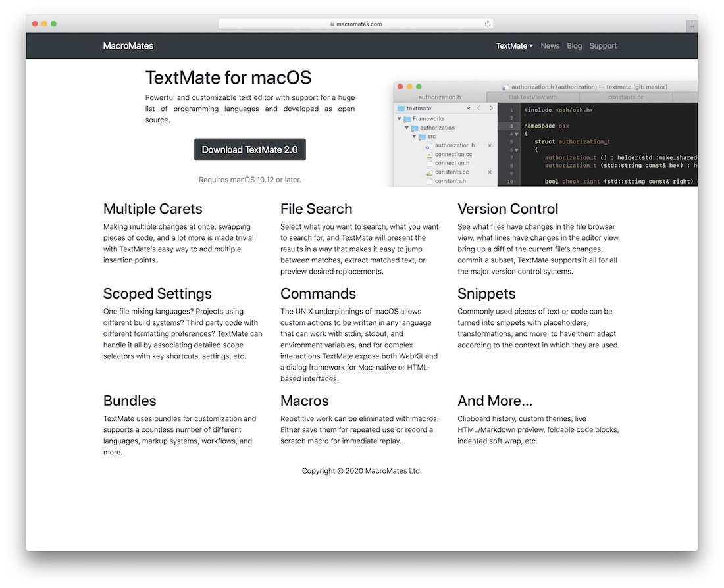724x588 pixels.
Task: Go to the MacroMates home logo link
Action: pos(128,45)
